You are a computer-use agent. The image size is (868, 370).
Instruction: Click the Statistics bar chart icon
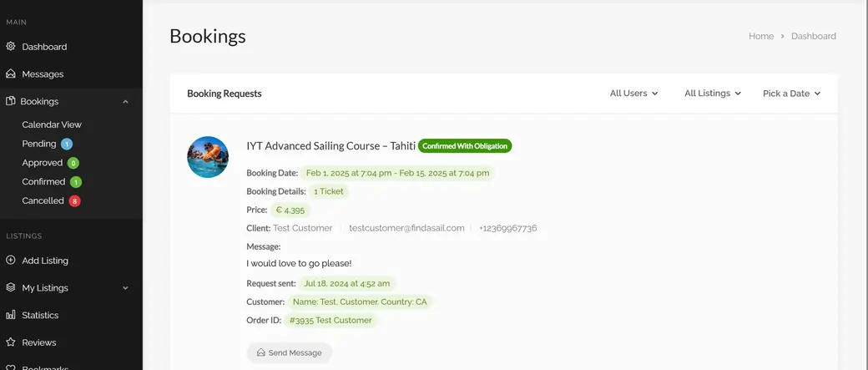pos(11,315)
